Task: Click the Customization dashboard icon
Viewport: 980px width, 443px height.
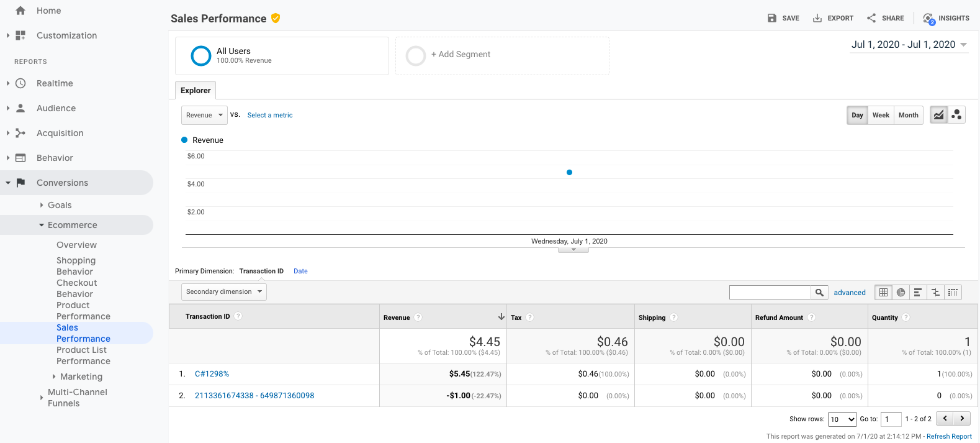Action: [20, 35]
